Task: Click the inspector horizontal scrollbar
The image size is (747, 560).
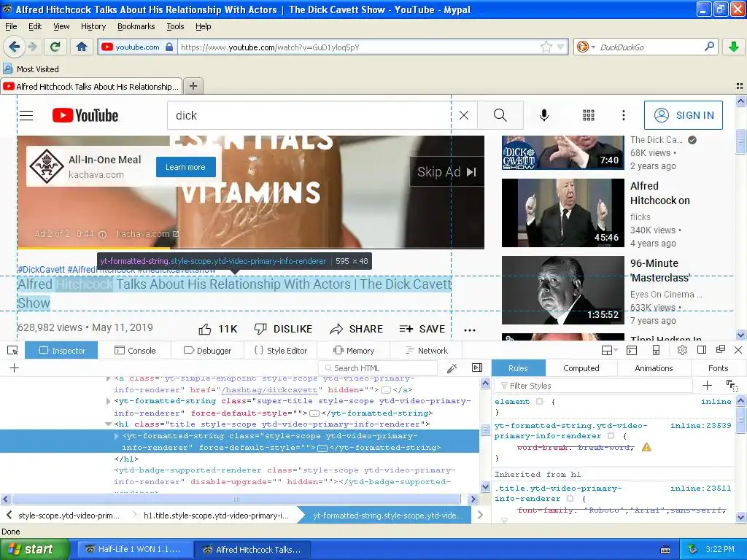Action: pyautogui.click(x=236, y=499)
